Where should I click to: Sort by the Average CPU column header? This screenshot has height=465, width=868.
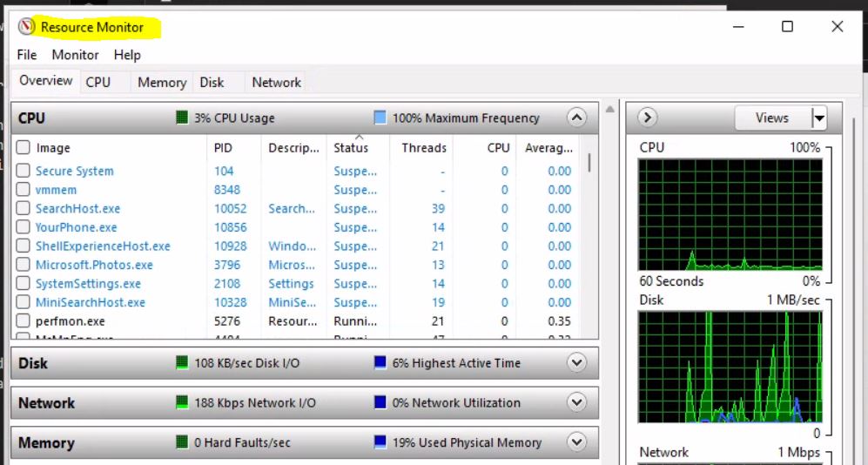tap(548, 148)
